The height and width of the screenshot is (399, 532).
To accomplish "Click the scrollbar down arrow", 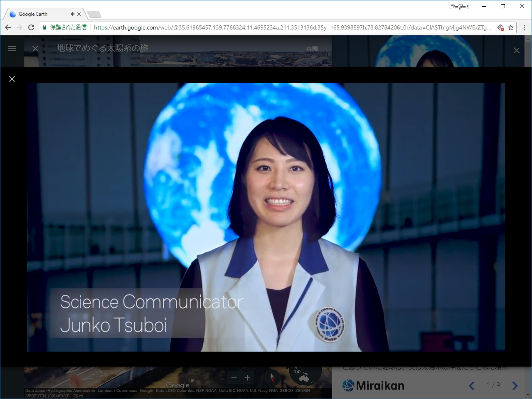I will [x=528, y=395].
